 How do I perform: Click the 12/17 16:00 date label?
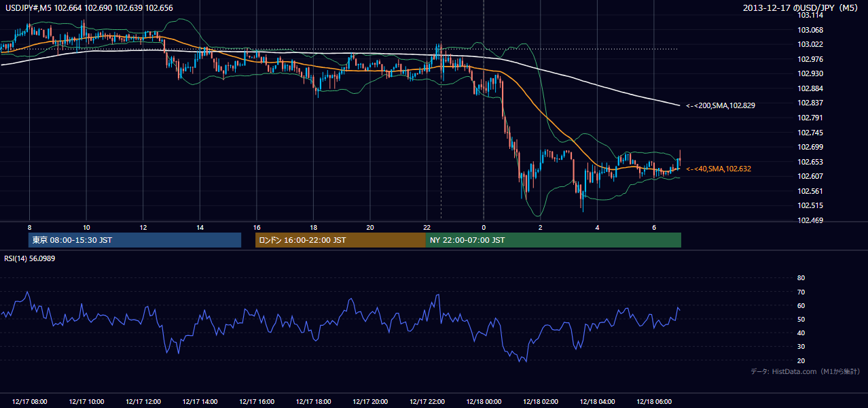click(x=256, y=402)
